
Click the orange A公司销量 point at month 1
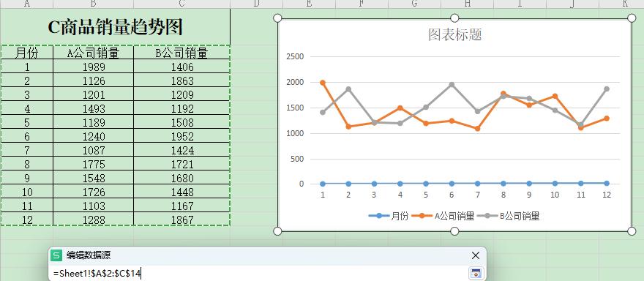pos(323,83)
